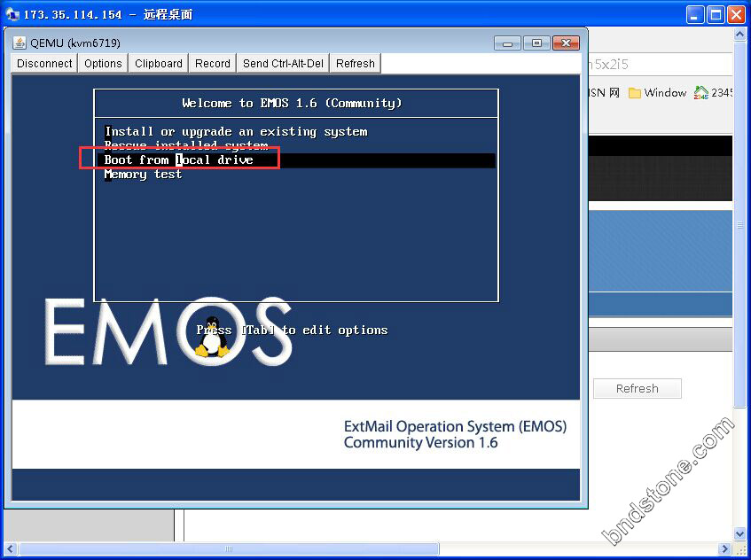Viewport: 751px width, 560px height.
Task: Maximize the remote desktop window
Action: pos(716,15)
